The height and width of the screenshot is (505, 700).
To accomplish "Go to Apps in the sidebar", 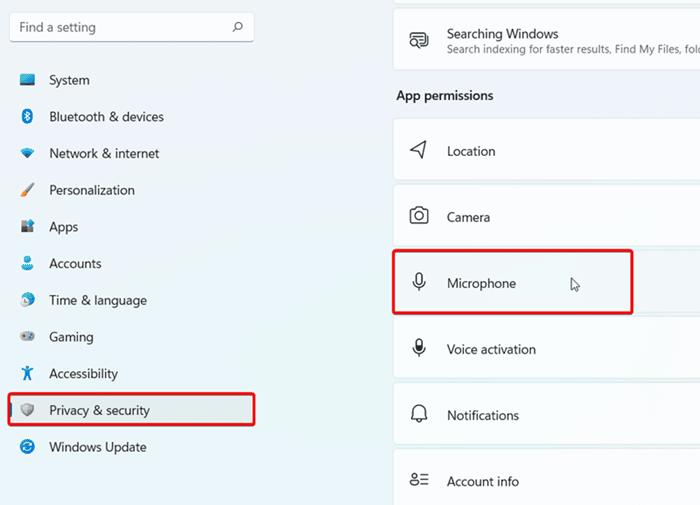I will (x=63, y=227).
